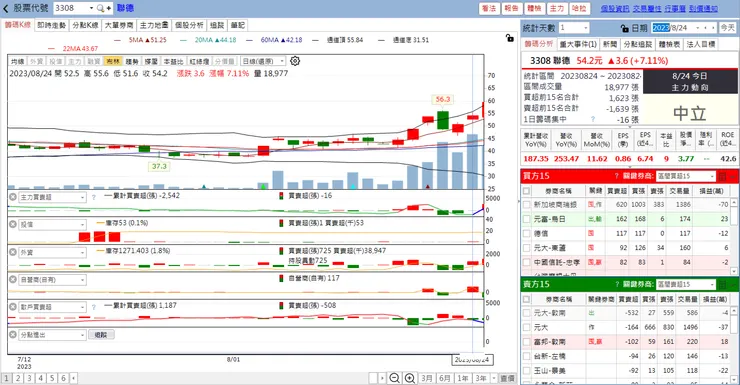Open the 重大事件(1) tab

(578, 44)
